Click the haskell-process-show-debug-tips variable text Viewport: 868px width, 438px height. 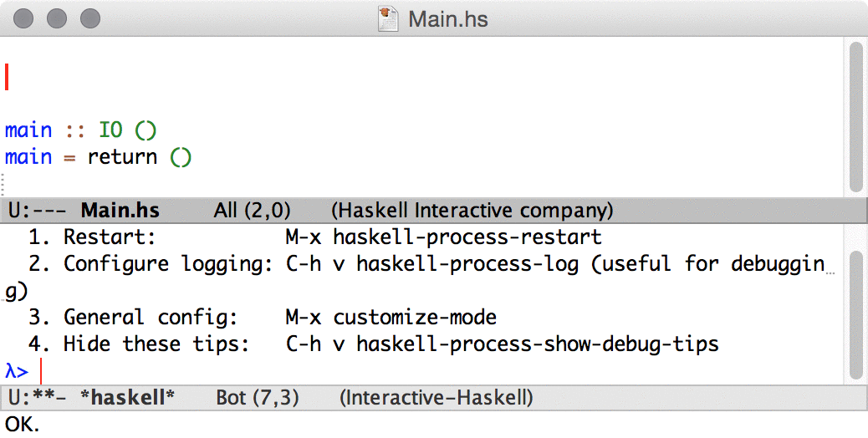tap(537, 344)
